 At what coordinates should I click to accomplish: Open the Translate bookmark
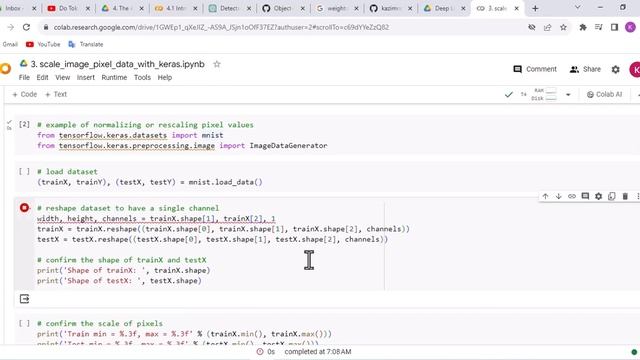[x=86, y=44]
